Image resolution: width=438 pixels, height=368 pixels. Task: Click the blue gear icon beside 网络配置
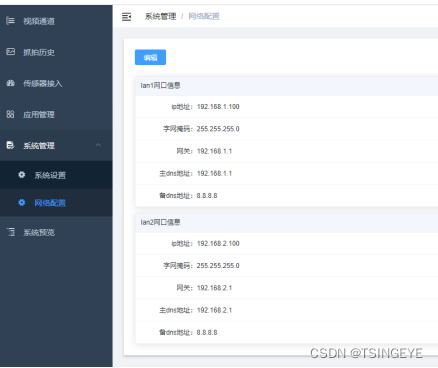coord(22,202)
